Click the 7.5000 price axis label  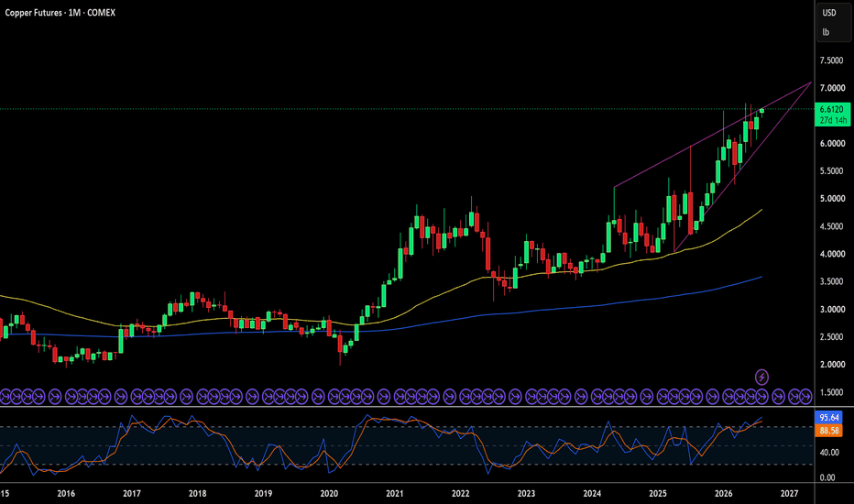point(832,60)
